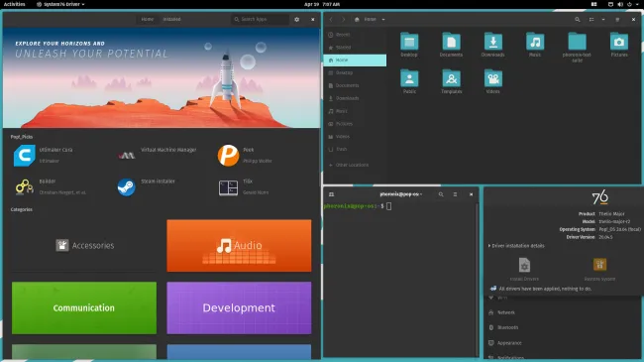
Task: Click the Install Drivers icon
Action: coord(524,265)
